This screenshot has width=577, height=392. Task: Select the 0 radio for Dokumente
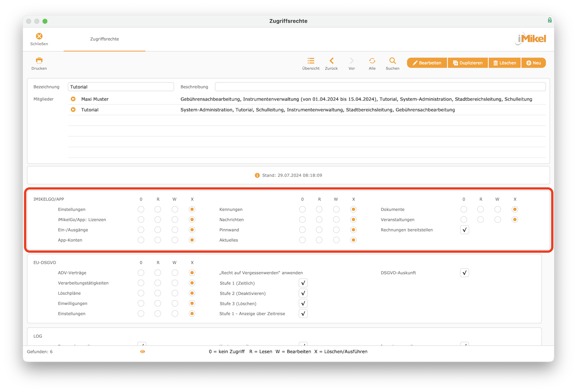click(x=464, y=209)
